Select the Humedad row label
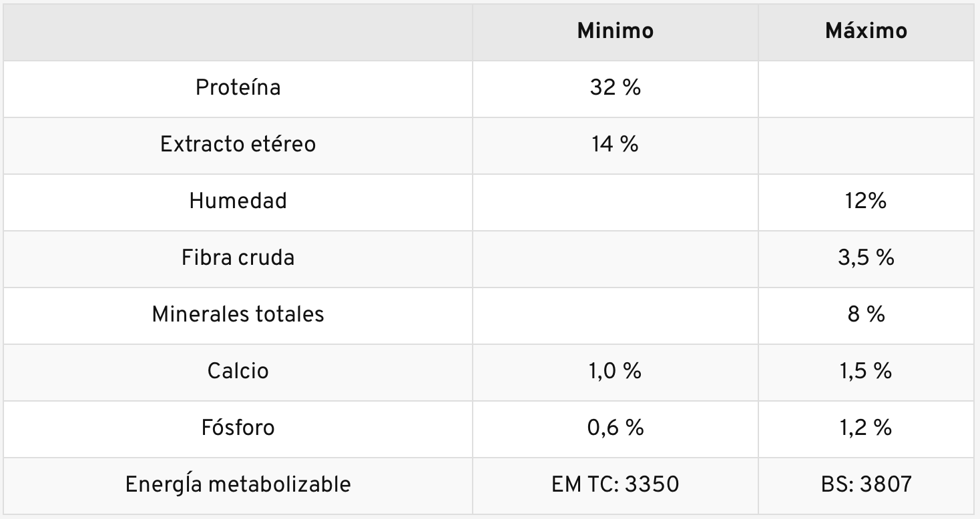Viewport: 980px width, 519px height. click(x=238, y=201)
